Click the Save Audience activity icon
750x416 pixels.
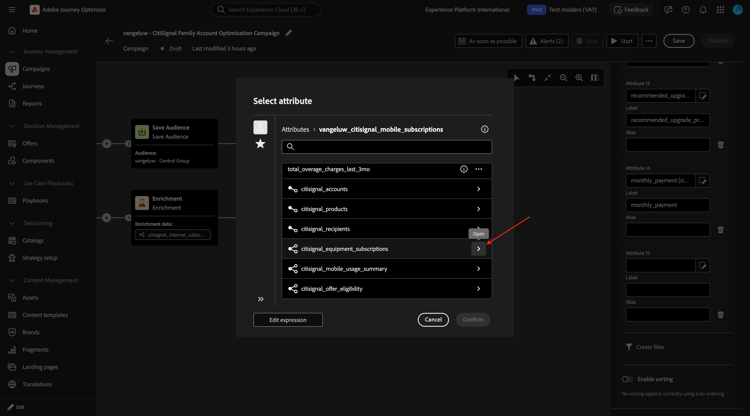[142, 131]
